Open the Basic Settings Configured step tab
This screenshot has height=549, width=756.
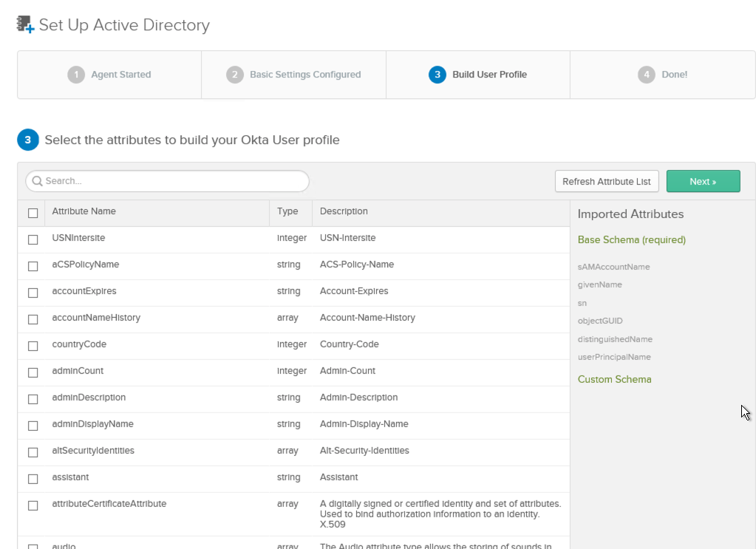click(304, 75)
